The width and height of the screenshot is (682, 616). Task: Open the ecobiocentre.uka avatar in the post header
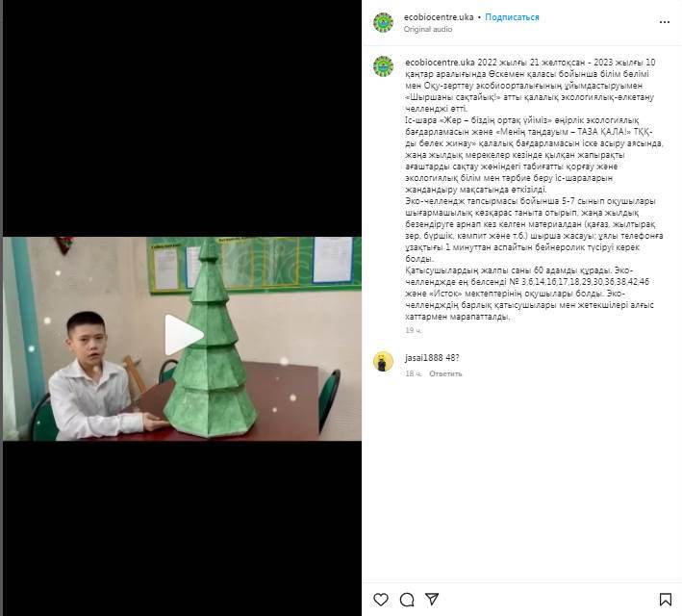click(x=383, y=23)
